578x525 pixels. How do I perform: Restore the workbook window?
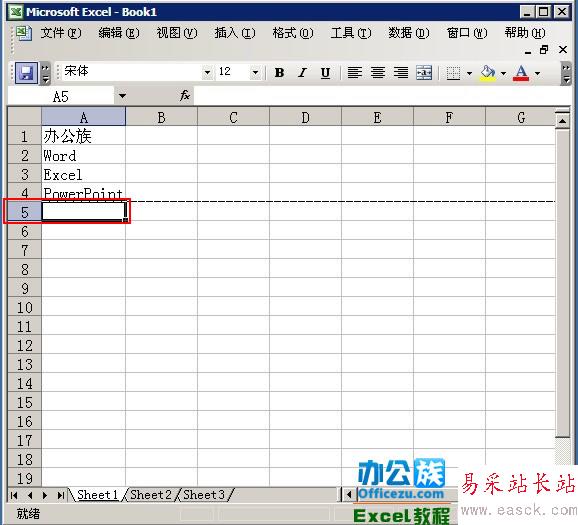click(x=544, y=50)
